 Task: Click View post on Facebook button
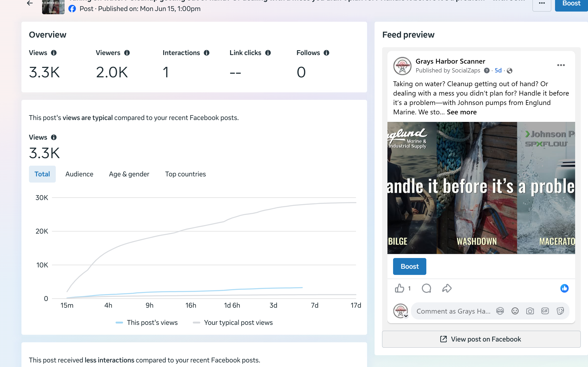[481, 339]
